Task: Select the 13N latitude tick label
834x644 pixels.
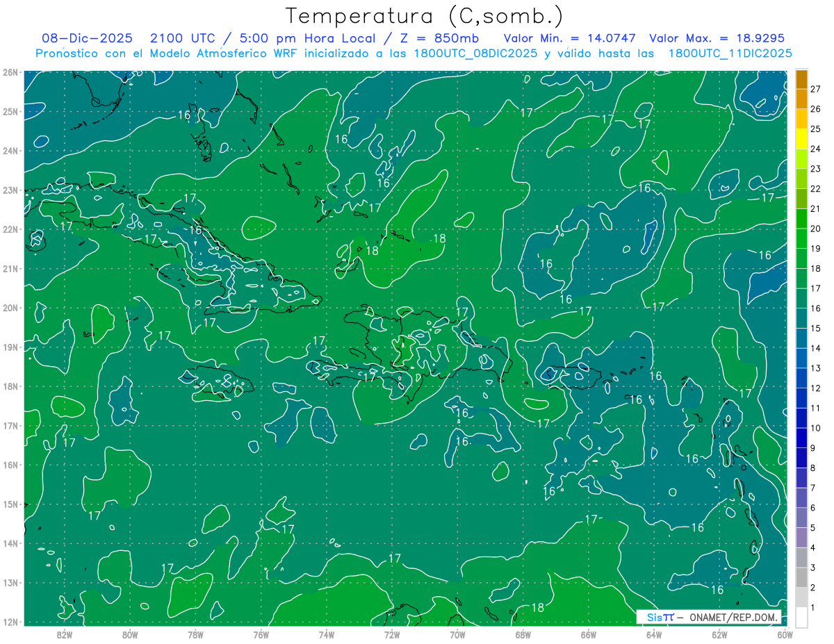Action: point(10,583)
